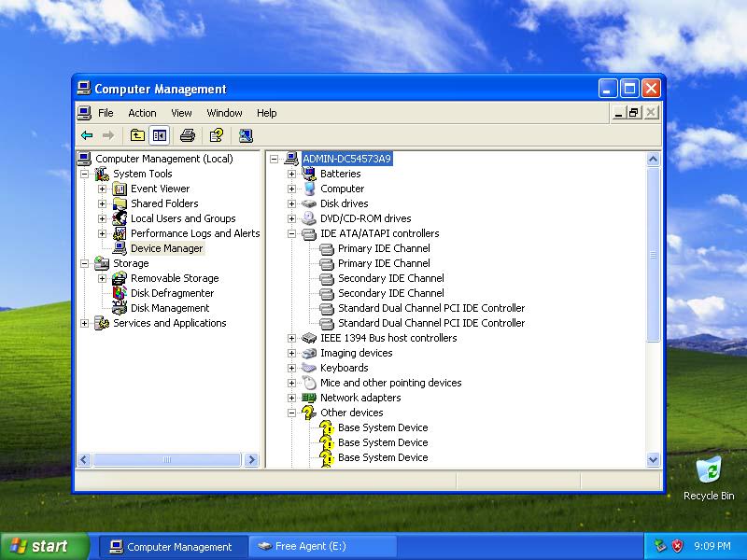The height and width of the screenshot is (560, 747).
Task: Click Computer Management taskbar button
Action: [x=174, y=546]
